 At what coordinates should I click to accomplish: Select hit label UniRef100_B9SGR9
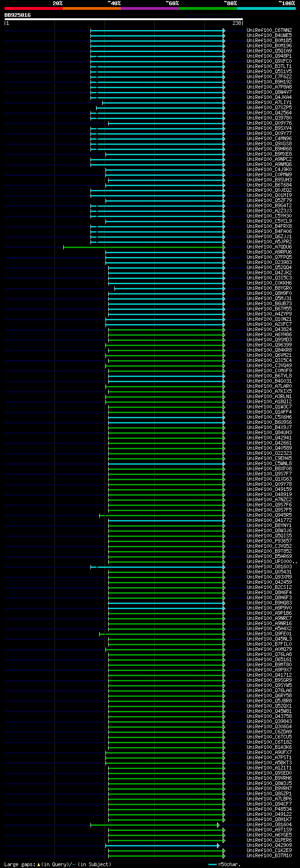(269, 680)
